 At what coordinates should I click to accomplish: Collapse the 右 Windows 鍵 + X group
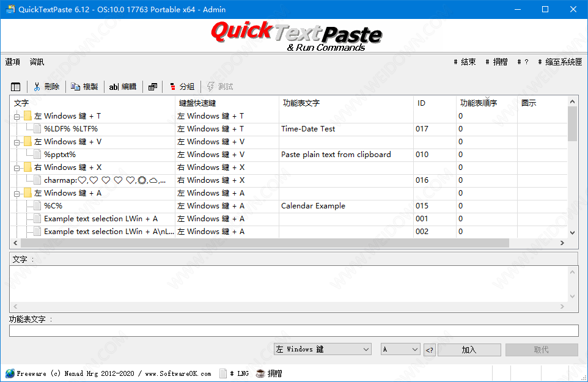[17, 168]
